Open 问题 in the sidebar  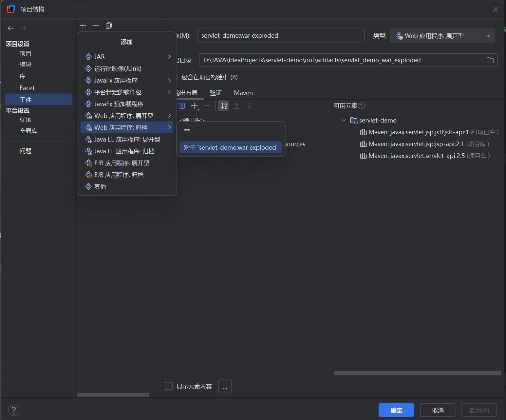tap(26, 151)
